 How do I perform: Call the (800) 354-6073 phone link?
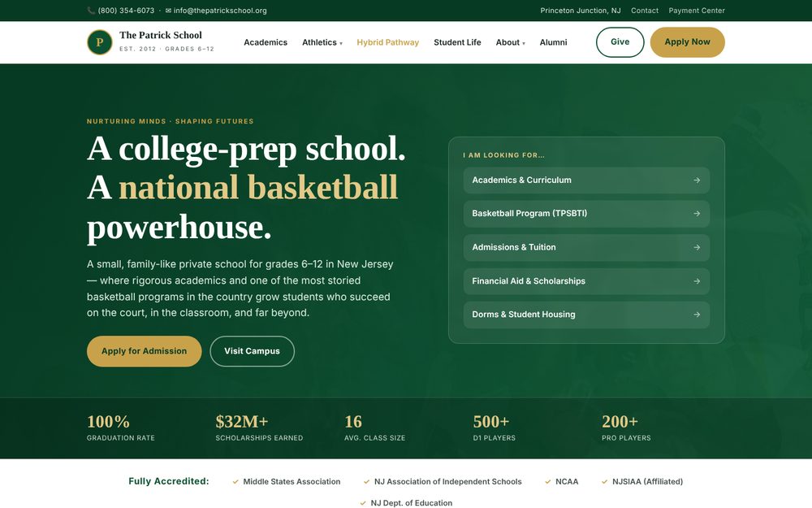pos(126,11)
